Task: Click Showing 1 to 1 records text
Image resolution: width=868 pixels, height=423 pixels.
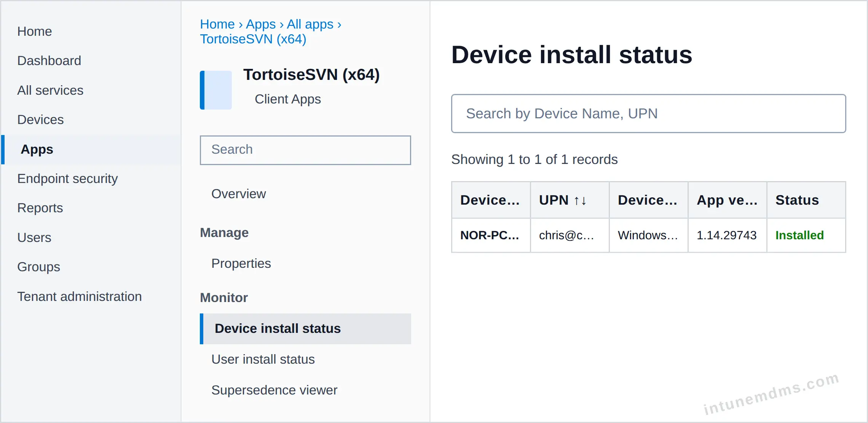Action: click(535, 159)
